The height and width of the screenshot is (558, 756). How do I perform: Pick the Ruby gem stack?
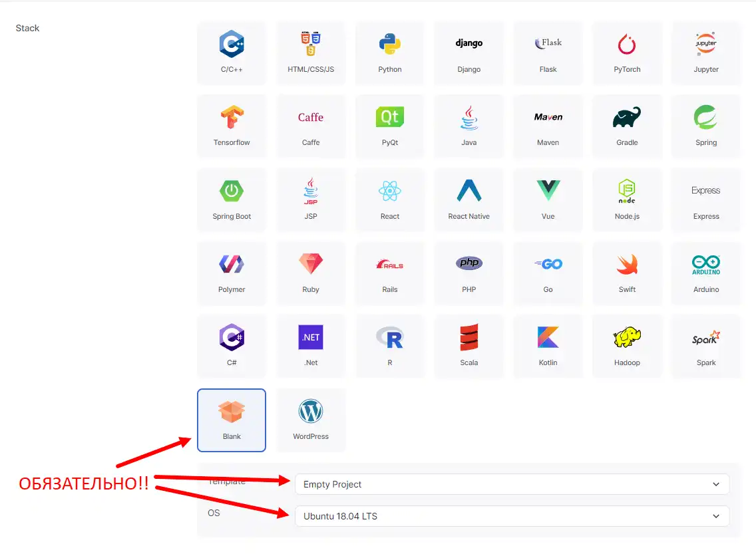(x=311, y=273)
